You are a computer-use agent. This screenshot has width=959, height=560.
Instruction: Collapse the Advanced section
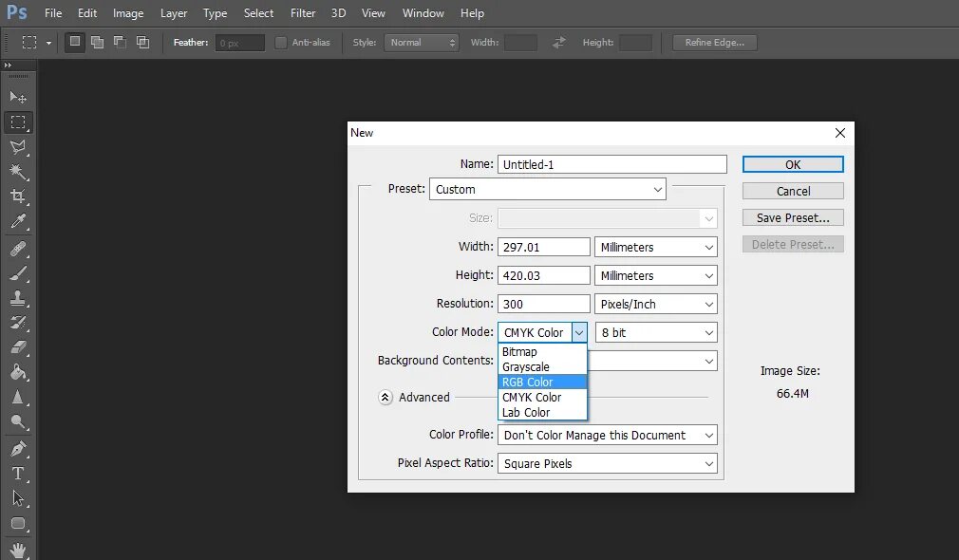tap(385, 398)
